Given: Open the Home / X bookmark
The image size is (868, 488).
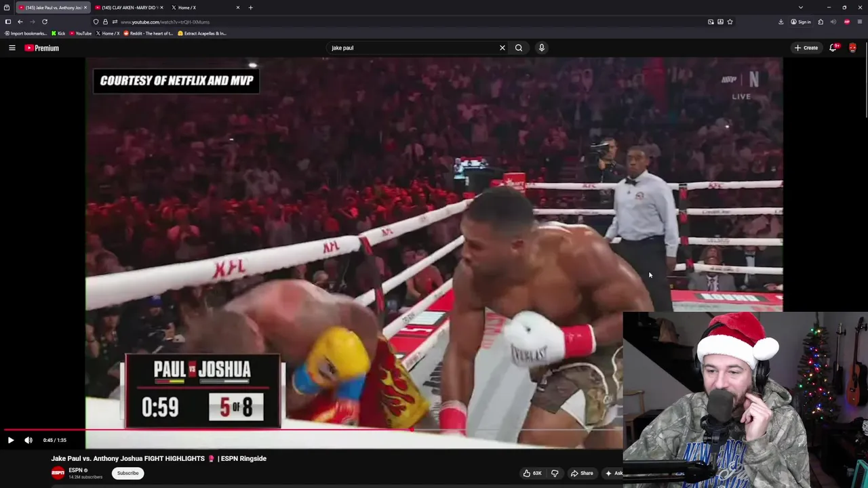Looking at the screenshot, I should click(x=107, y=33).
